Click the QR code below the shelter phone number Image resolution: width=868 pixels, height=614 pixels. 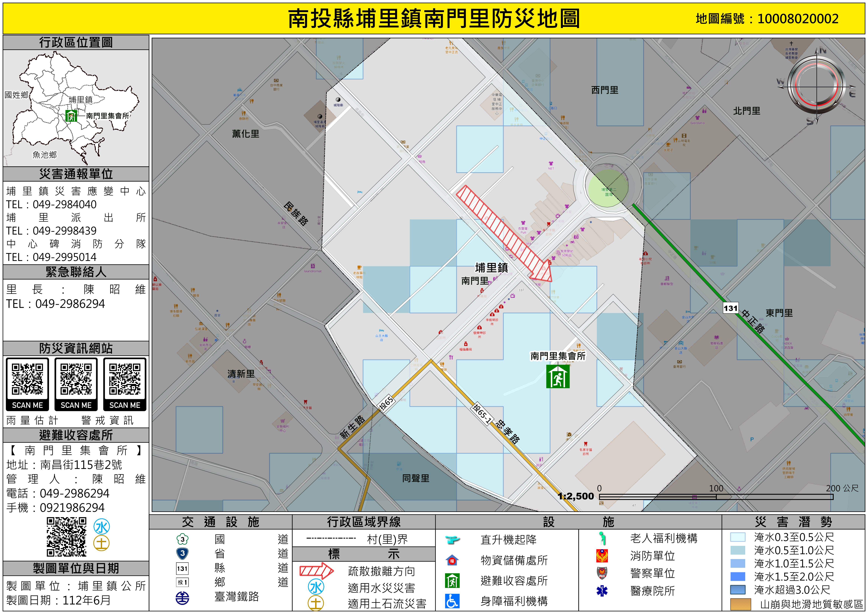pyautogui.click(x=67, y=537)
